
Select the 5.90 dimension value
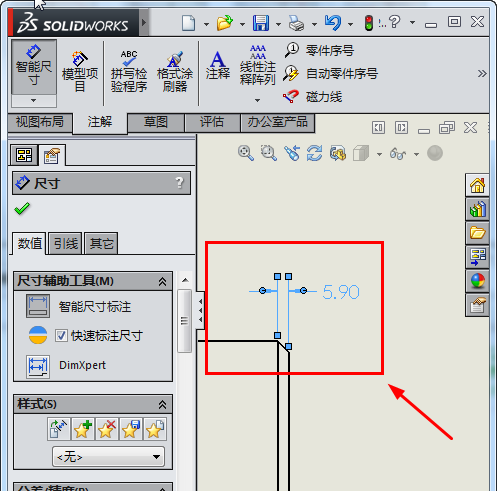pos(341,292)
